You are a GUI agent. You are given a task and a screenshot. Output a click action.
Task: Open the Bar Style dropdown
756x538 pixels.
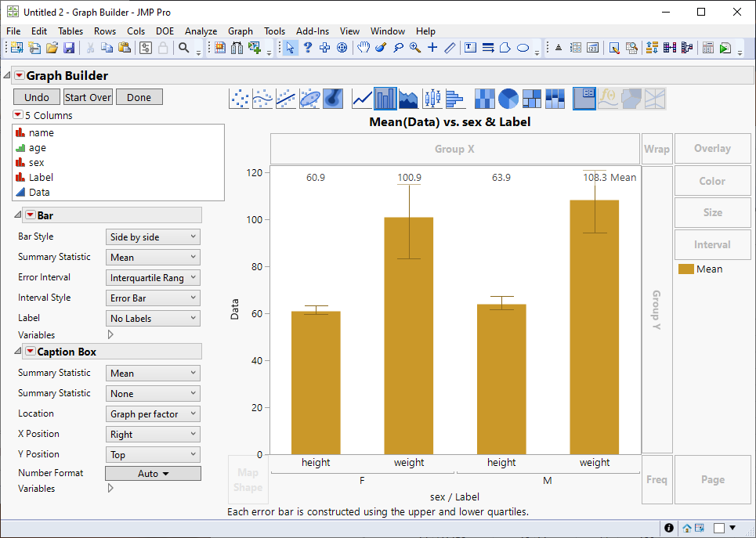coord(153,237)
